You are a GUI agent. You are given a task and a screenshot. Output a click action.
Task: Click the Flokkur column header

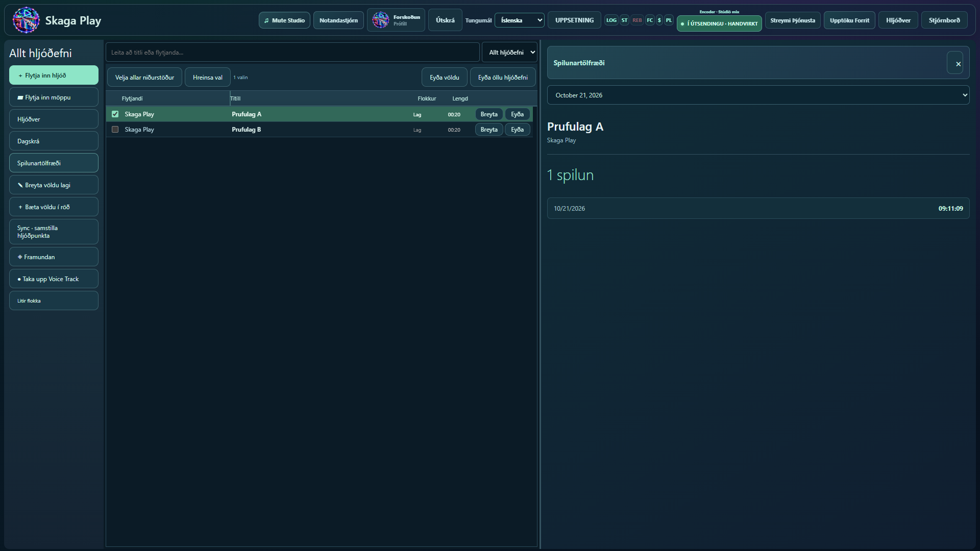coord(427,98)
